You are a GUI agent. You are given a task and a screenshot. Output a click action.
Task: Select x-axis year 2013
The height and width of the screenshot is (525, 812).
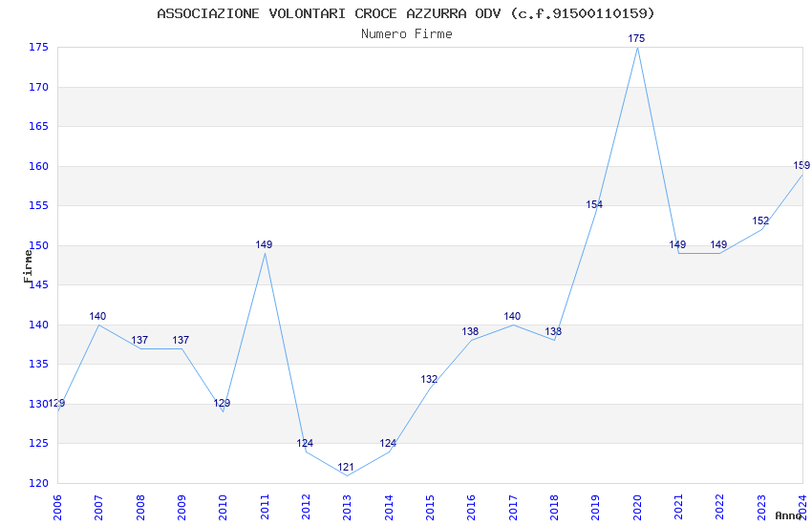click(x=348, y=507)
